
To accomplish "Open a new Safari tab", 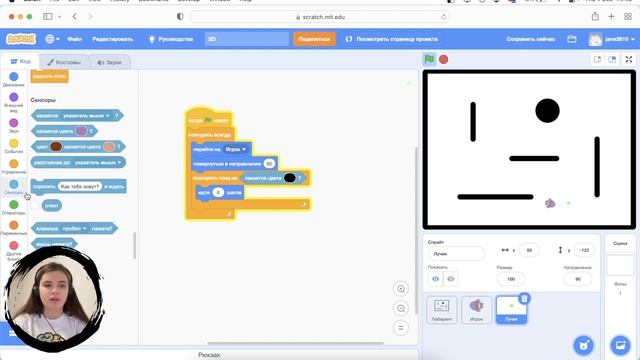I will tap(611, 17).
